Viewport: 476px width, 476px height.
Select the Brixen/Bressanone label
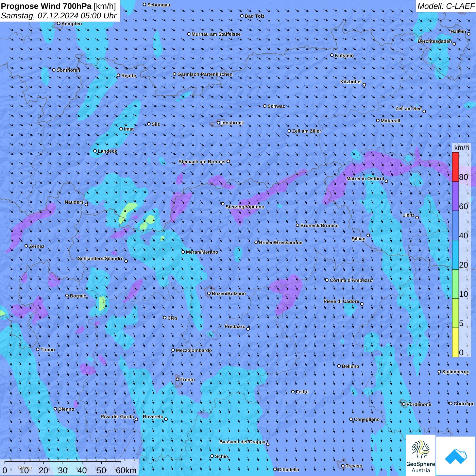click(280, 242)
